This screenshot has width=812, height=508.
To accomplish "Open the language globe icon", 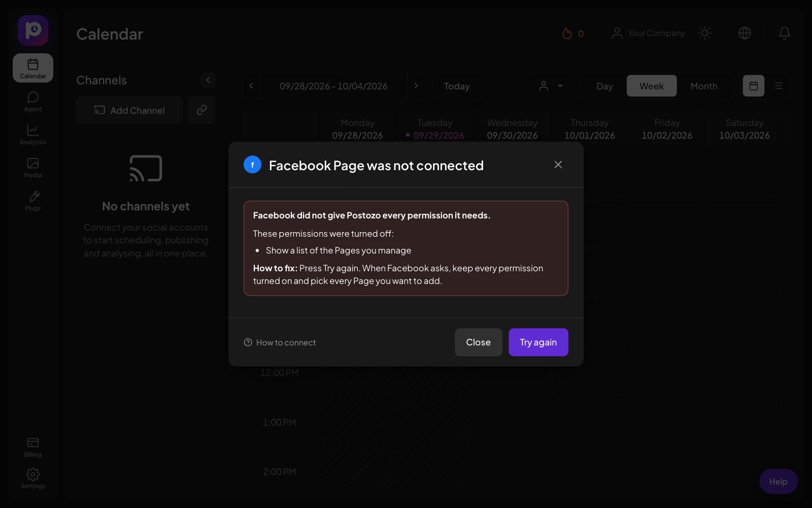I will [745, 33].
